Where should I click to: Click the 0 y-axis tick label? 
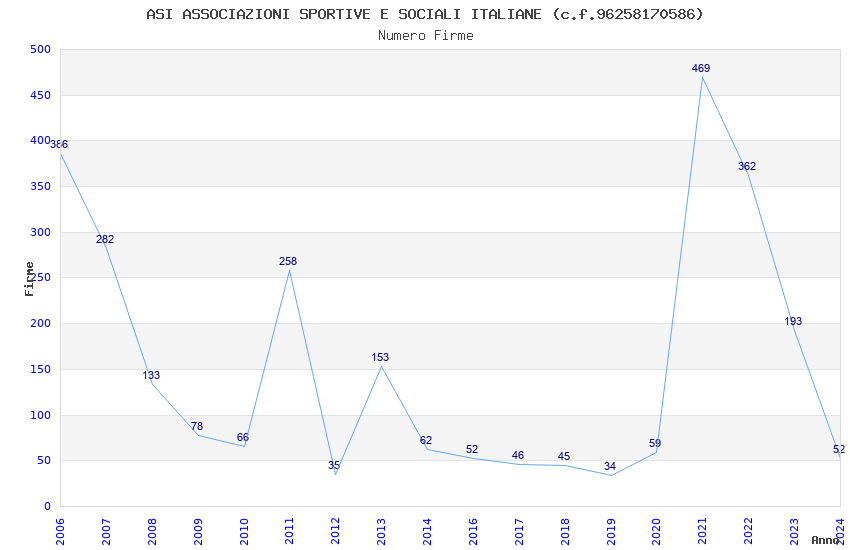point(47,506)
